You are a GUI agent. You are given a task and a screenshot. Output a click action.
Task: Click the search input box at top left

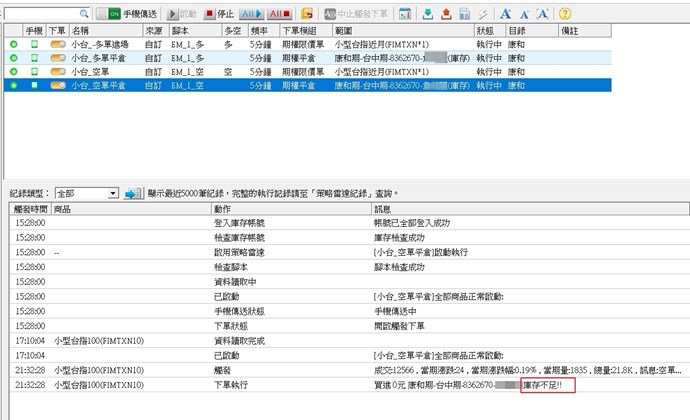click(46, 14)
